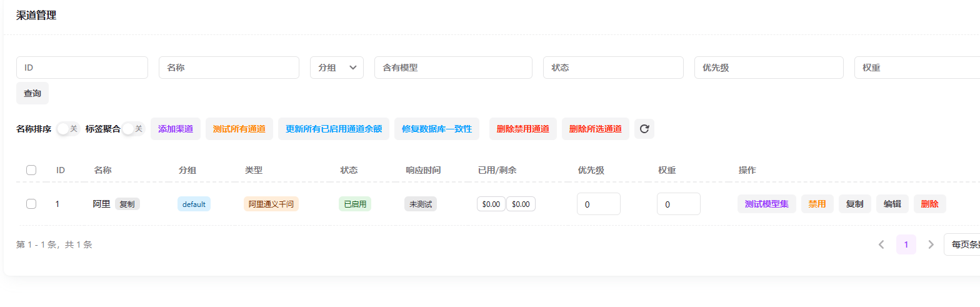
Task: Click 删除所选通道 button
Action: [x=596, y=129]
